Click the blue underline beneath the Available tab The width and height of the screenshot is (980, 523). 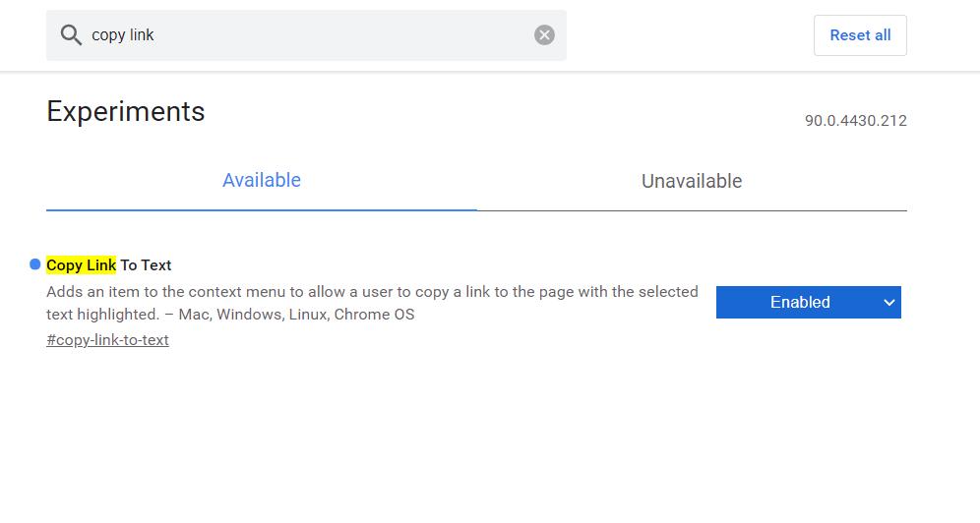pos(262,209)
